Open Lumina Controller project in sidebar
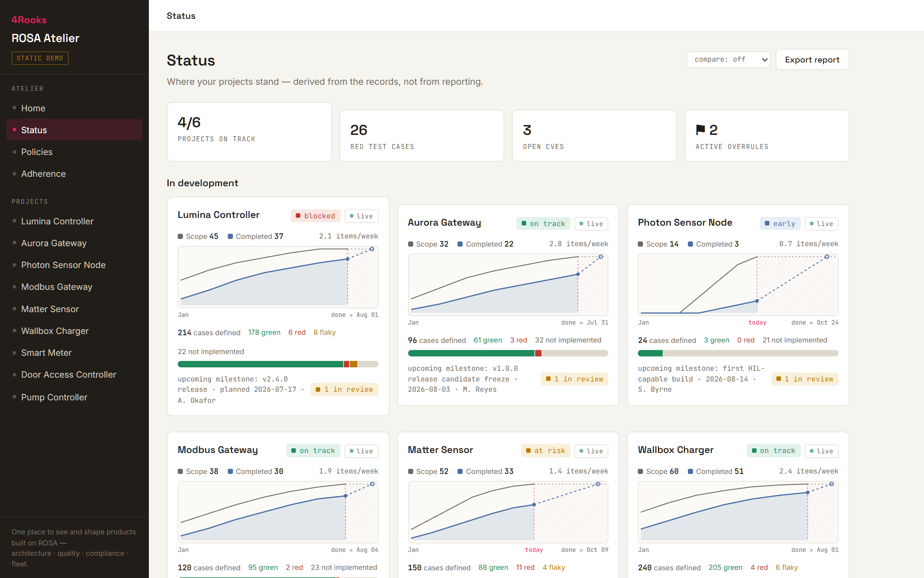The height and width of the screenshot is (578, 924). point(74,221)
